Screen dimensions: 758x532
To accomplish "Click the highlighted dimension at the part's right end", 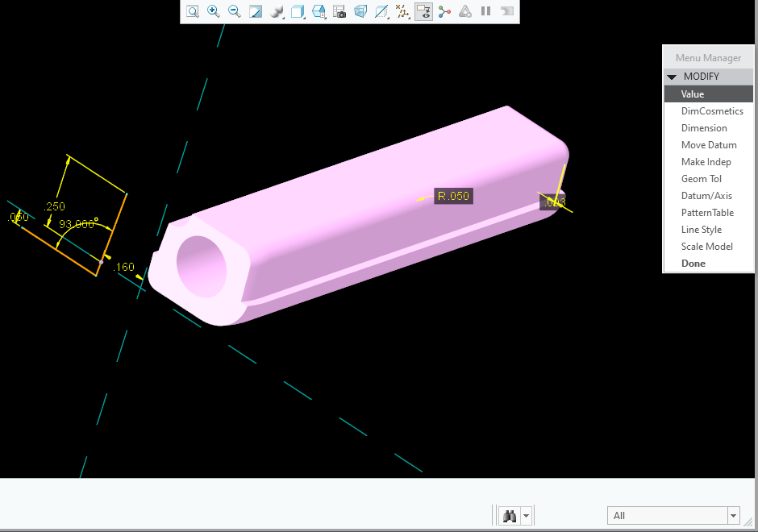I will point(553,202).
